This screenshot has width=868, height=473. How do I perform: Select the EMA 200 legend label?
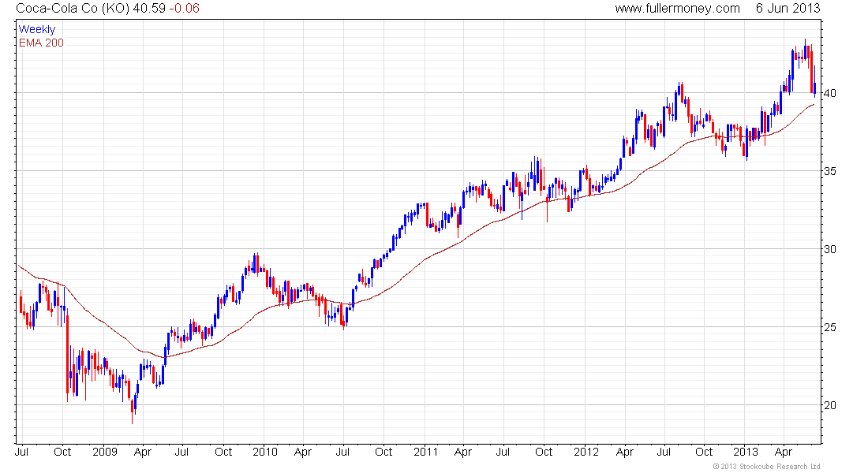(41, 43)
